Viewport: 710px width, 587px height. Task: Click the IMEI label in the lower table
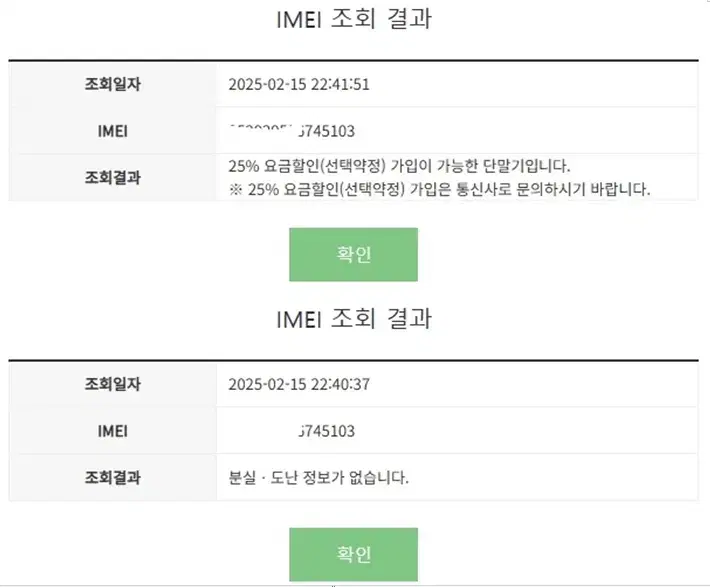(x=113, y=431)
